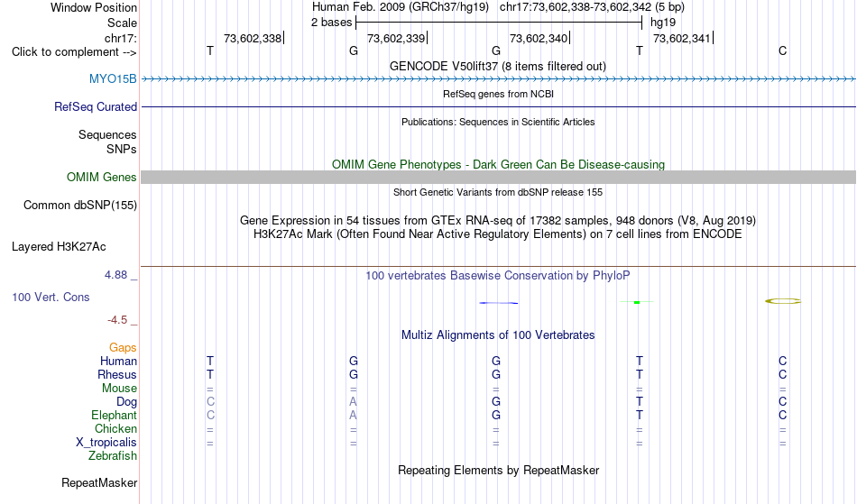Click the C base in the ruler

[x=783, y=51]
